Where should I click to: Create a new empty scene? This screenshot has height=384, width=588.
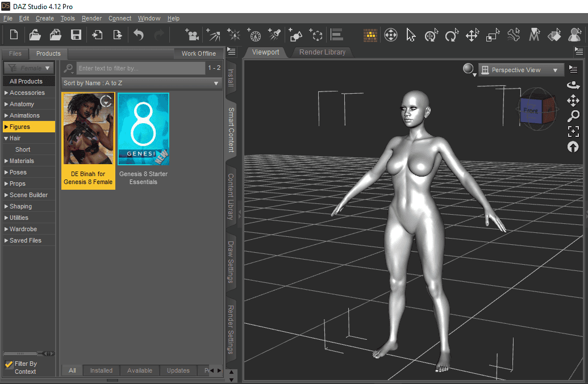(x=14, y=34)
